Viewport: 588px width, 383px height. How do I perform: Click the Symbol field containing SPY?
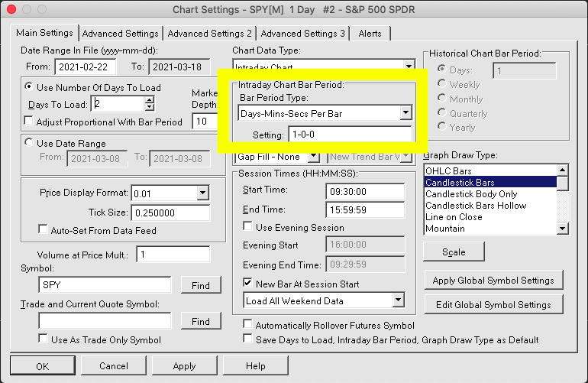click(x=105, y=284)
